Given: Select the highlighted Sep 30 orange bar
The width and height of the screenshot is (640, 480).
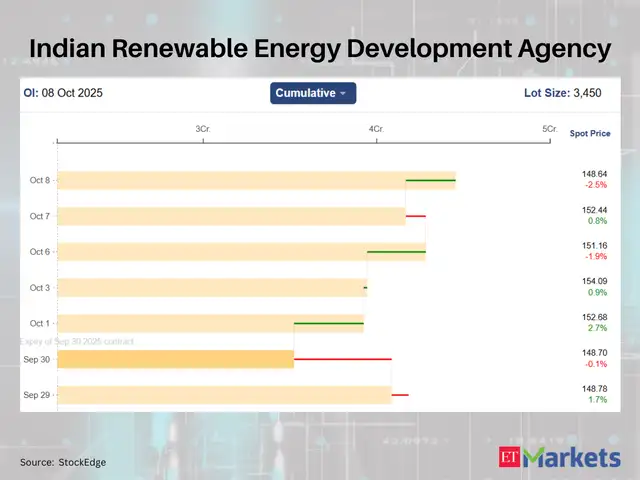Looking at the screenshot, I should click(x=175, y=359).
